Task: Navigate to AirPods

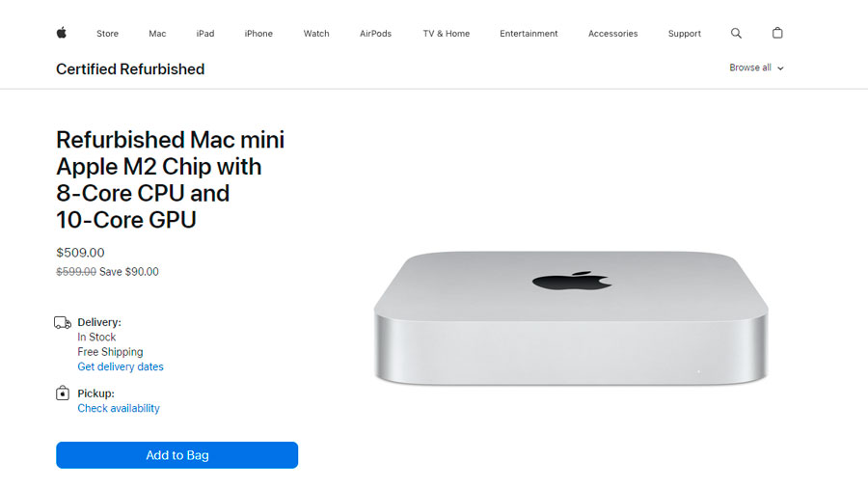Action: [x=375, y=33]
